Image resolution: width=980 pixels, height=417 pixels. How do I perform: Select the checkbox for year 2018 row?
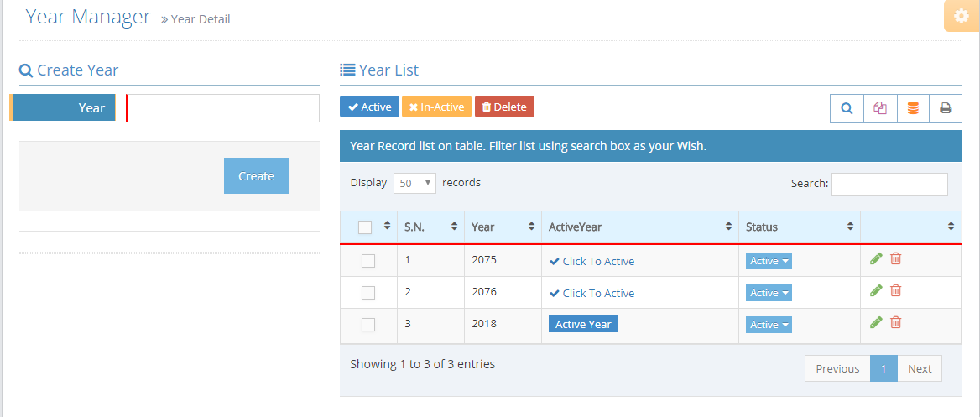click(x=368, y=325)
